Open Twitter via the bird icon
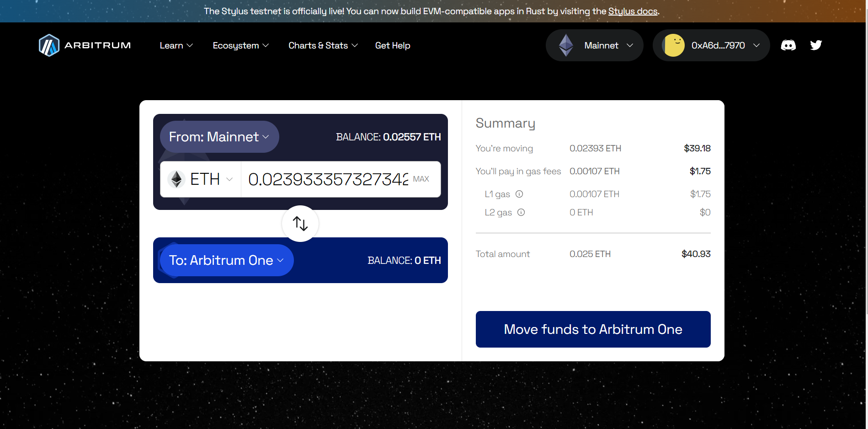868x429 pixels. point(816,45)
